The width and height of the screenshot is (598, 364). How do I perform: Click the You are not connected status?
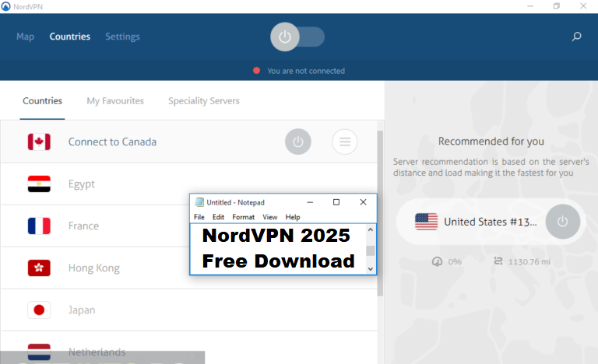tap(306, 71)
